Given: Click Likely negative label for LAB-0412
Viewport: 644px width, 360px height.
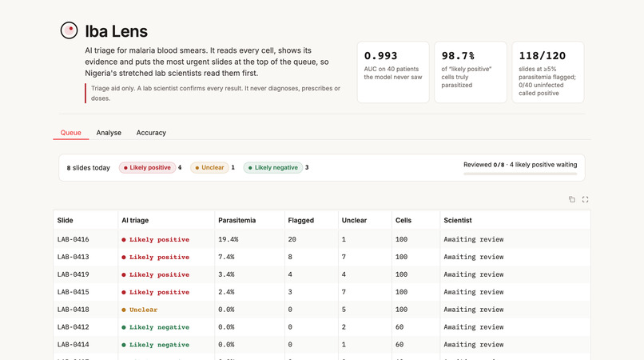Looking at the screenshot, I should 155,327.
